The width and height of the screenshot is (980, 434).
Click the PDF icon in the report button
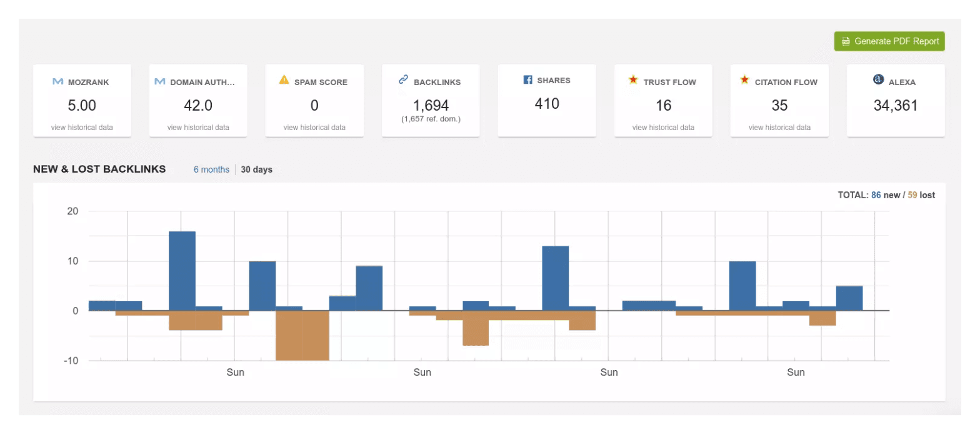[846, 41]
